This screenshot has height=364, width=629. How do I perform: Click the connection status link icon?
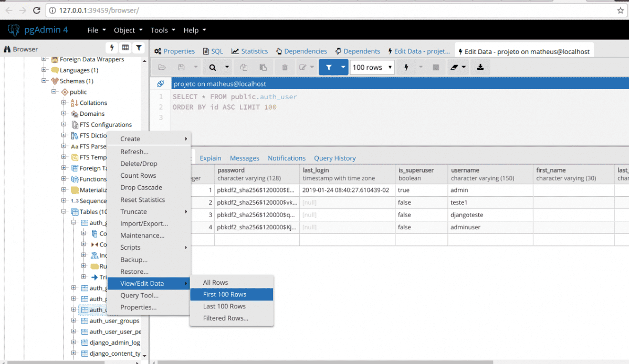[161, 84]
